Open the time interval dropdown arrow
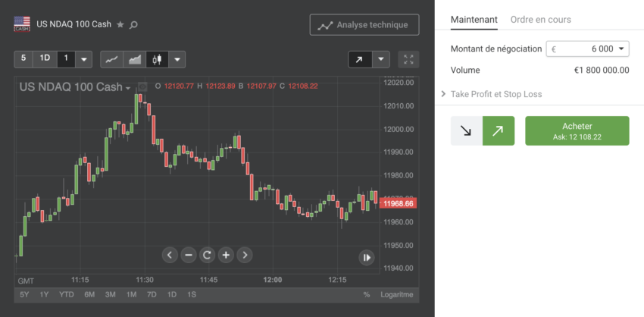Image resolution: width=644 pixels, height=317 pixels. (84, 59)
